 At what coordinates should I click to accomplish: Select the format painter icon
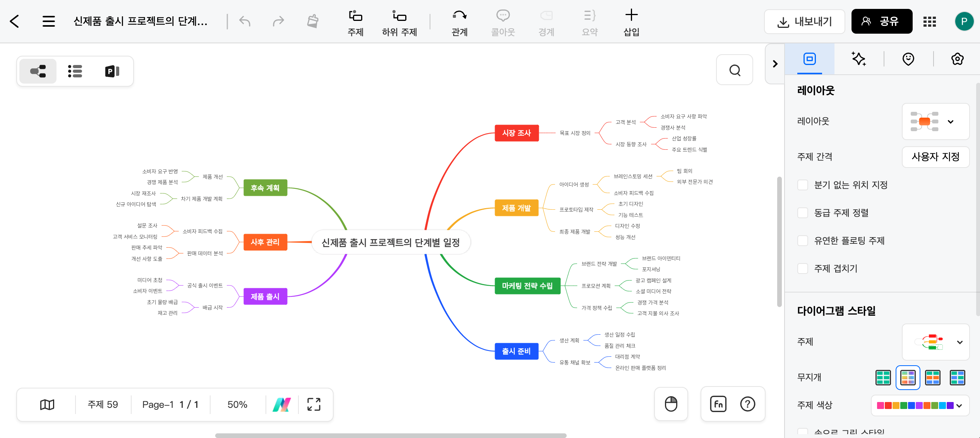pyautogui.click(x=313, y=21)
